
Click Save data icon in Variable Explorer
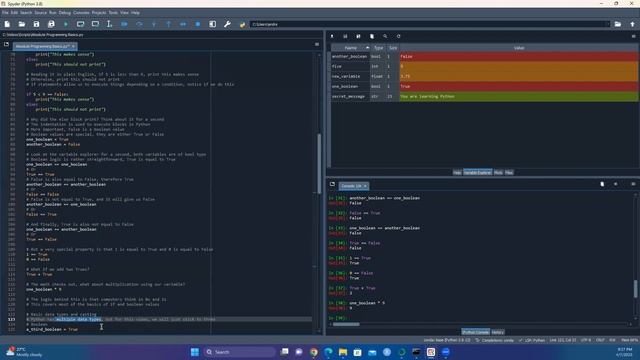(x=345, y=36)
